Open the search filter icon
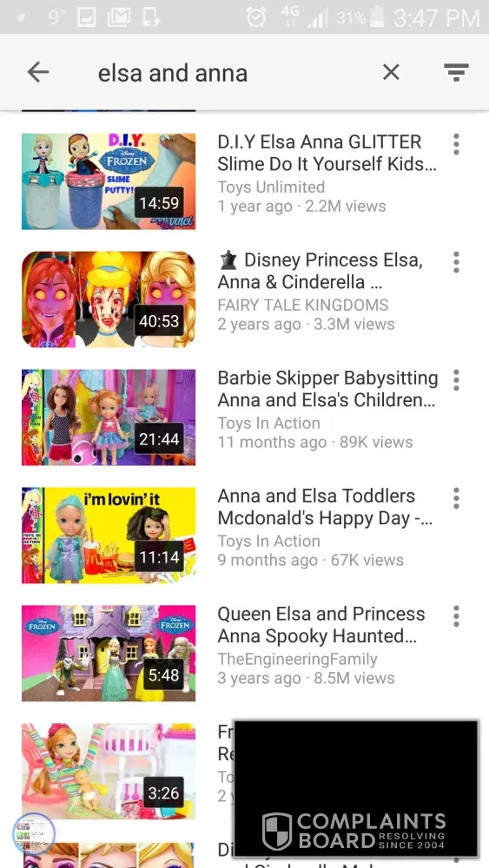The height and width of the screenshot is (868, 489). click(456, 72)
